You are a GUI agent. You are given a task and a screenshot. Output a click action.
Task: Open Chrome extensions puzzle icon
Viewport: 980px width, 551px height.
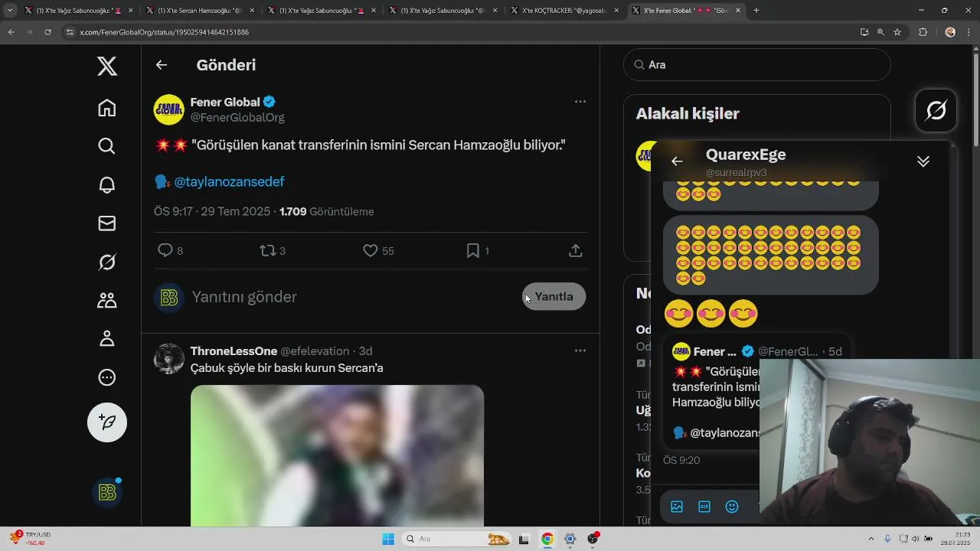click(923, 32)
